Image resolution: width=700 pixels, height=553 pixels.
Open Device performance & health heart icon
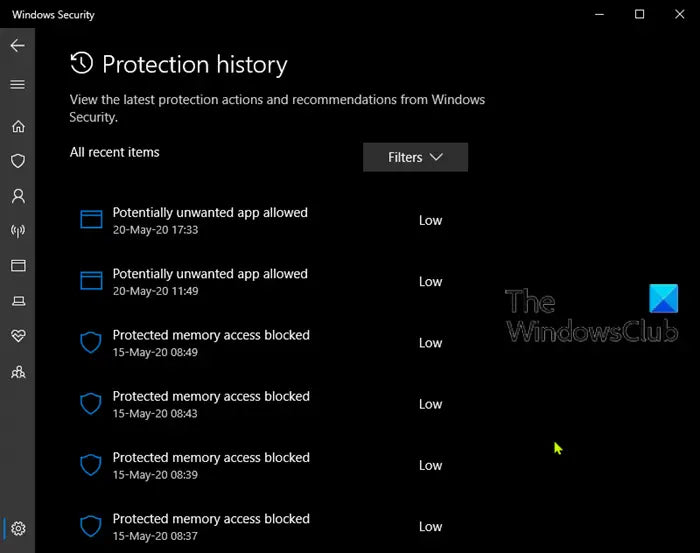coord(17,337)
